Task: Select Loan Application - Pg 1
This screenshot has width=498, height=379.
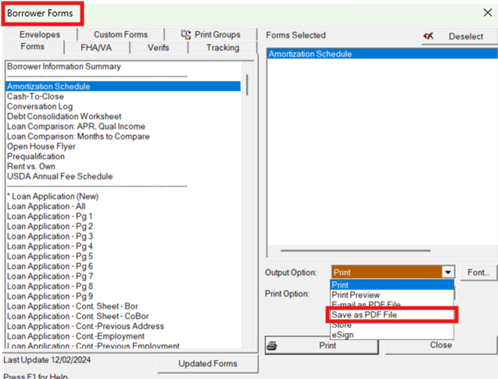Action: coord(123,216)
